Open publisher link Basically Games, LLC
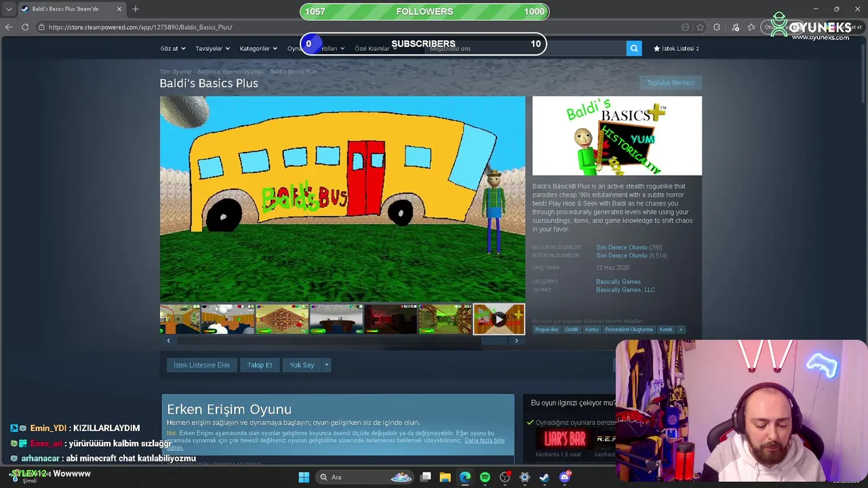Viewport: 868px width, 488px height. coord(625,289)
